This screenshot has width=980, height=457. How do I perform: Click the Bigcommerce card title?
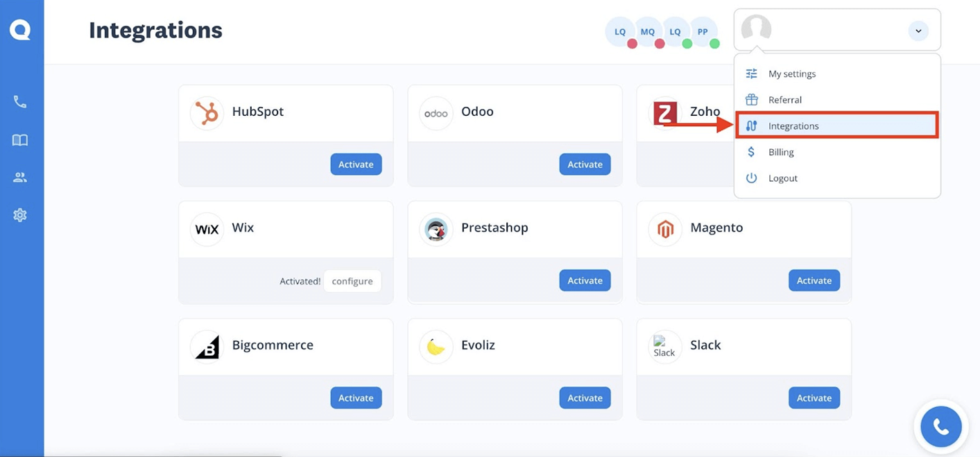[273, 345]
